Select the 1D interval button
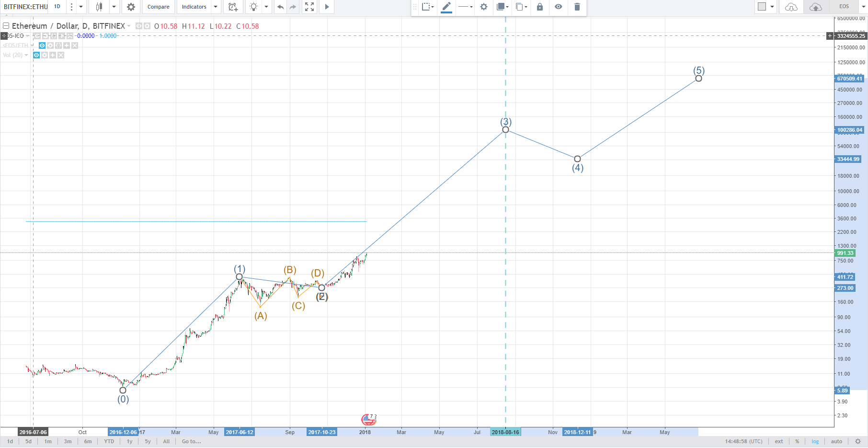 (57, 7)
